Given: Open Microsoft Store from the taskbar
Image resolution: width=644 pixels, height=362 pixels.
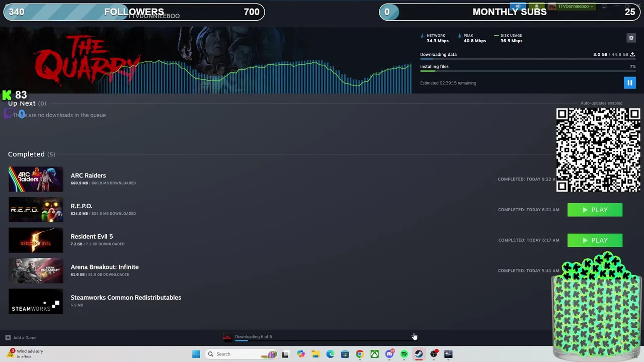Looking at the screenshot, I should click(x=345, y=354).
